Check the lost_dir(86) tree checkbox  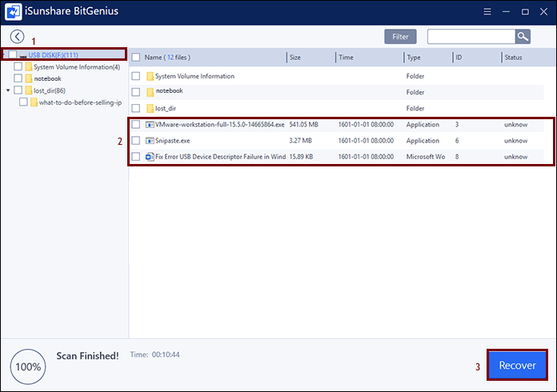point(18,90)
